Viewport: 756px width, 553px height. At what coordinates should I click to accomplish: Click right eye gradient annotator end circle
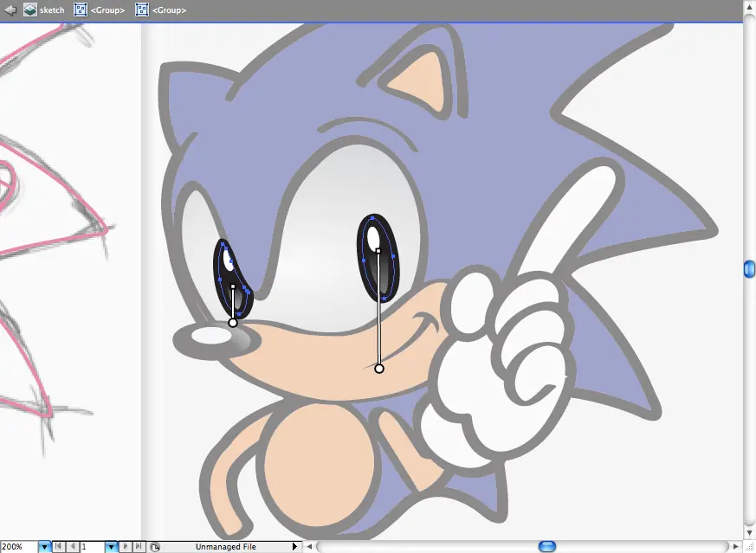click(x=379, y=369)
